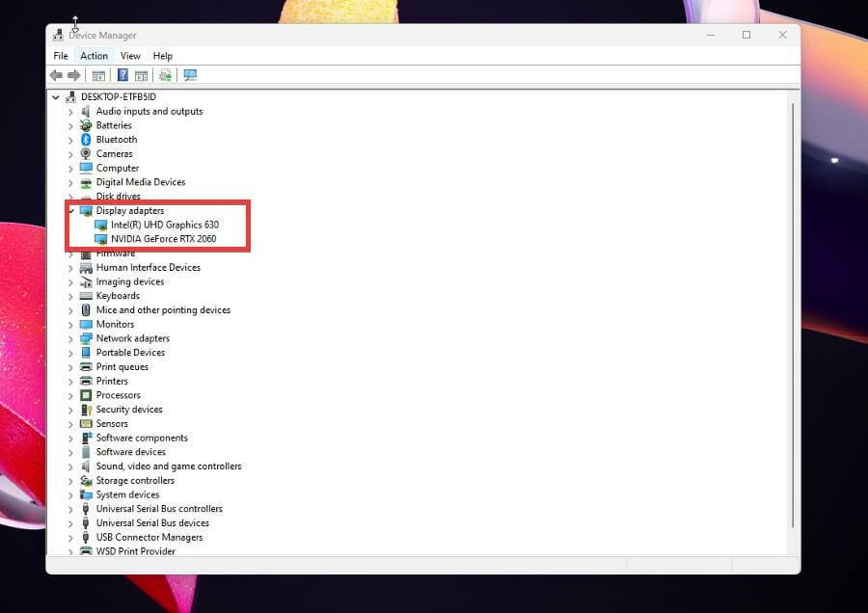868x613 pixels.
Task: Click the Forward navigation arrow
Action: click(x=75, y=74)
